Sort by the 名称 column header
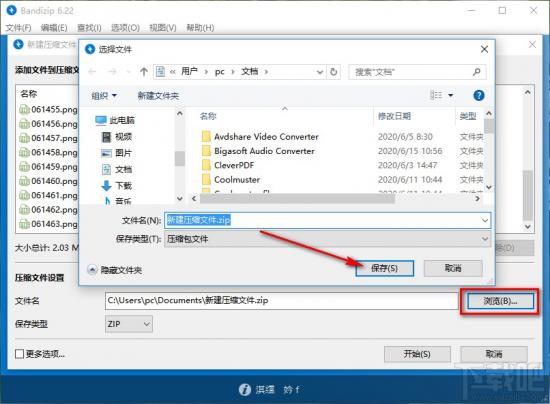 208,116
